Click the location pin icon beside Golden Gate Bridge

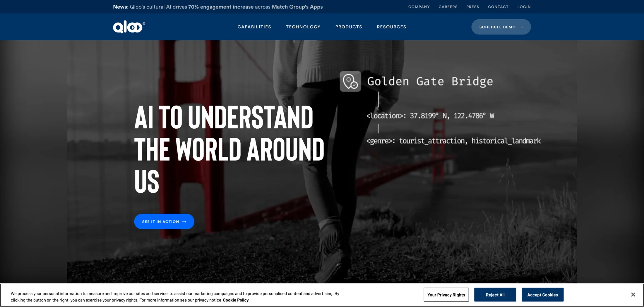(x=350, y=81)
